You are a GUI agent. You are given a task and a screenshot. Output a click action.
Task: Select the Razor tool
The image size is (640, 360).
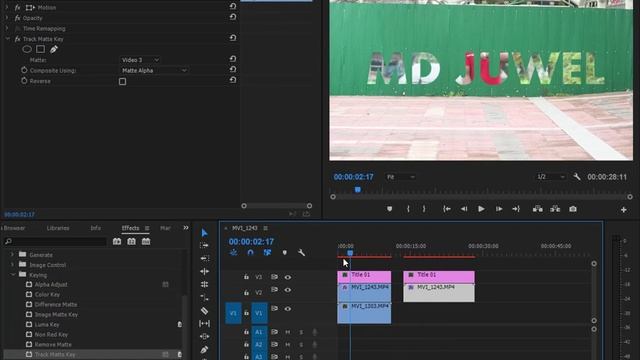204,311
